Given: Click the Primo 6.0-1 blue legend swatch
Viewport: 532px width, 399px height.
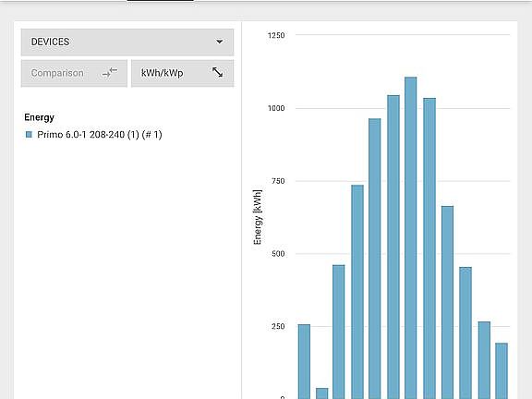Looking at the screenshot, I should [x=29, y=135].
